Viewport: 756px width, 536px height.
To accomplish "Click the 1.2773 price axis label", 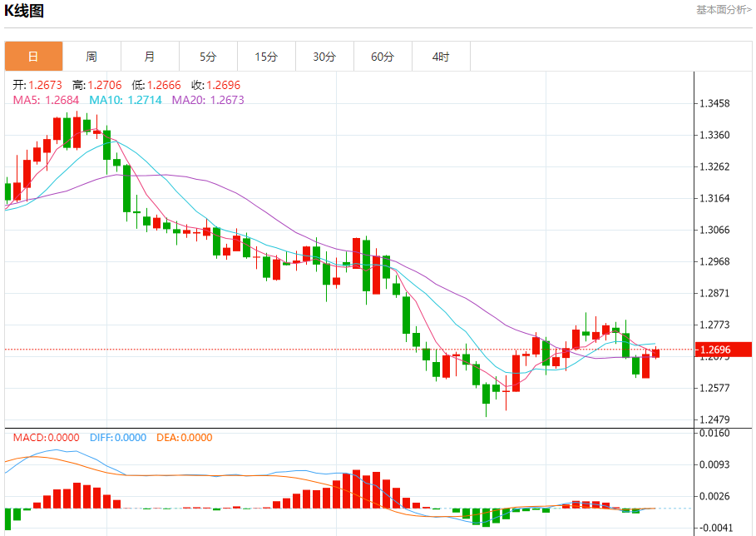I will [714, 325].
